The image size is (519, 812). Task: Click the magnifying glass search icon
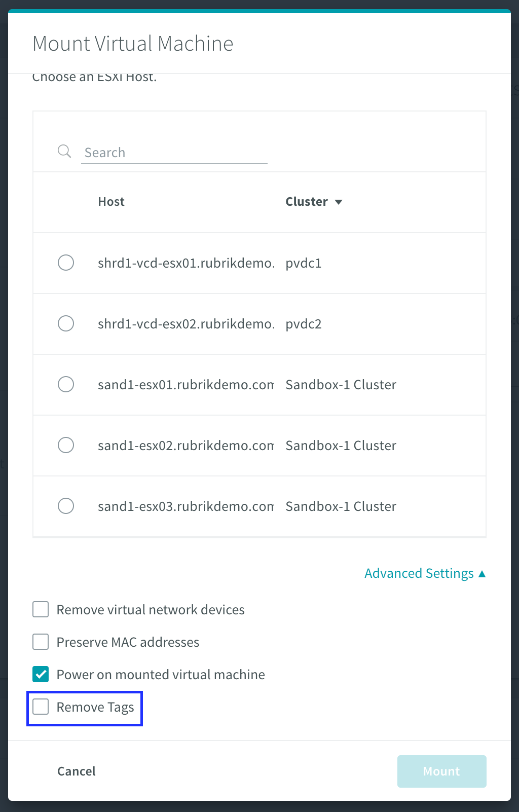tap(64, 151)
